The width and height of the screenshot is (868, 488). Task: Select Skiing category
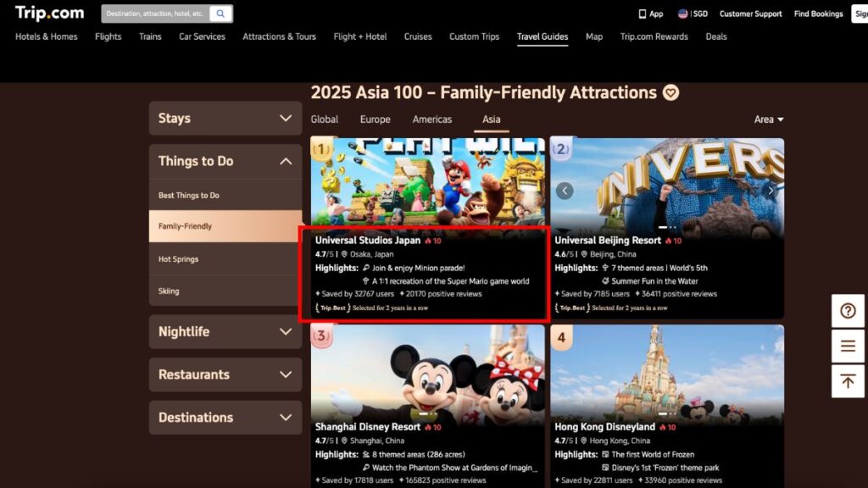pyautogui.click(x=225, y=291)
